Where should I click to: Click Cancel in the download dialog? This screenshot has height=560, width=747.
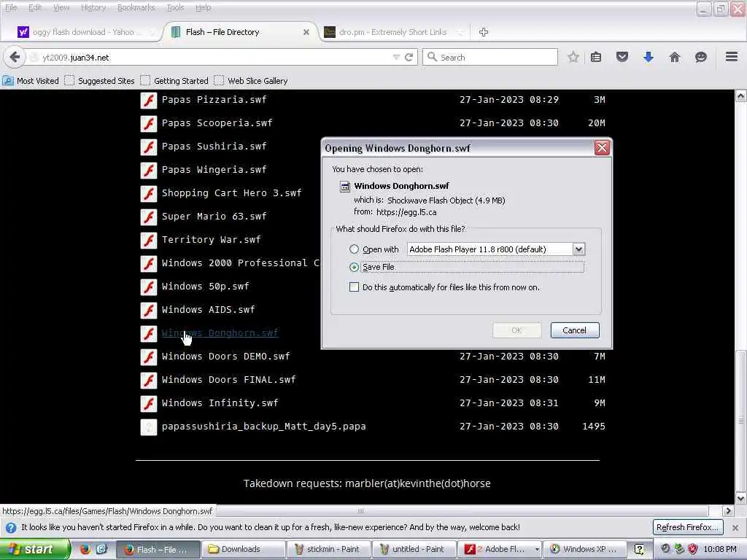[x=575, y=330]
